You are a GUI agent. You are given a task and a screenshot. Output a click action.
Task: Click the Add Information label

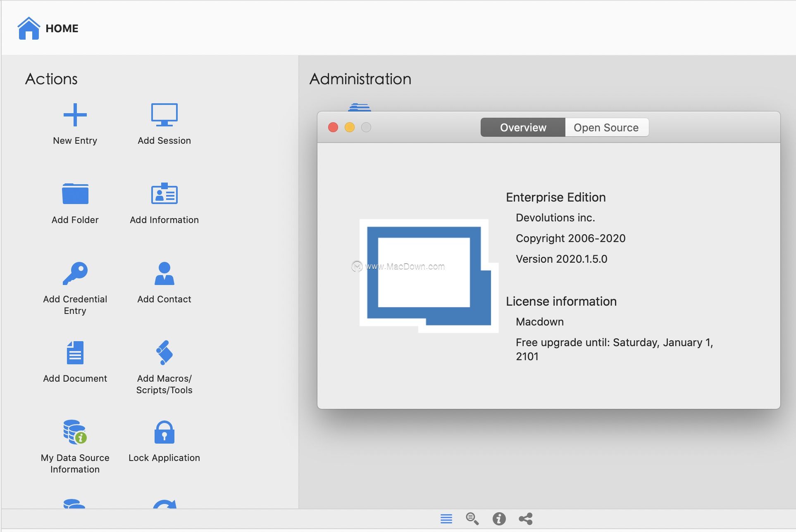coord(164,220)
